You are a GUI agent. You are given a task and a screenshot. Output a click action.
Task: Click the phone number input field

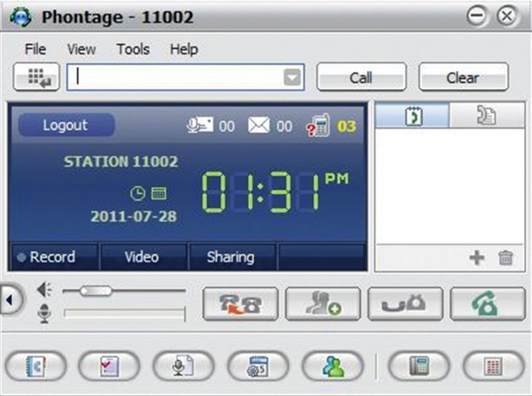(x=186, y=77)
